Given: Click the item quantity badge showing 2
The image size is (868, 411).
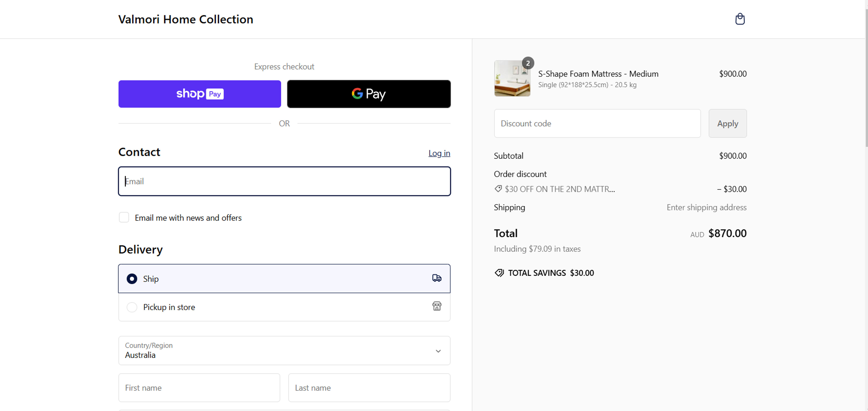Looking at the screenshot, I should pos(528,63).
